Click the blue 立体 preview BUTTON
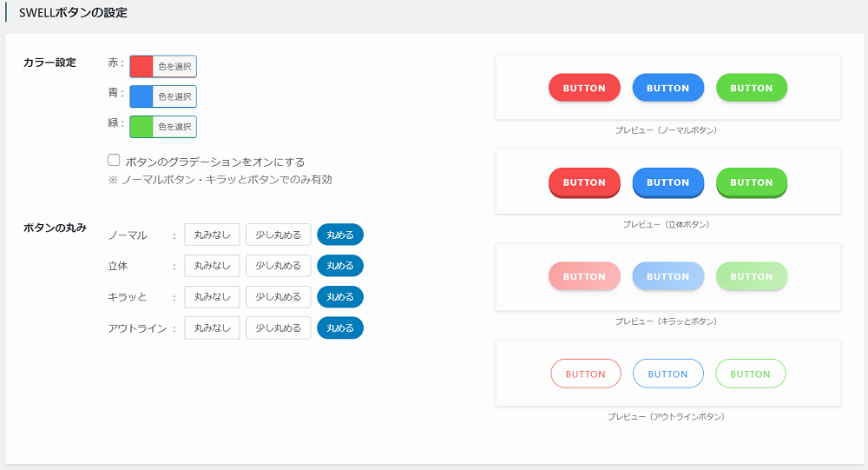 pyautogui.click(x=668, y=182)
